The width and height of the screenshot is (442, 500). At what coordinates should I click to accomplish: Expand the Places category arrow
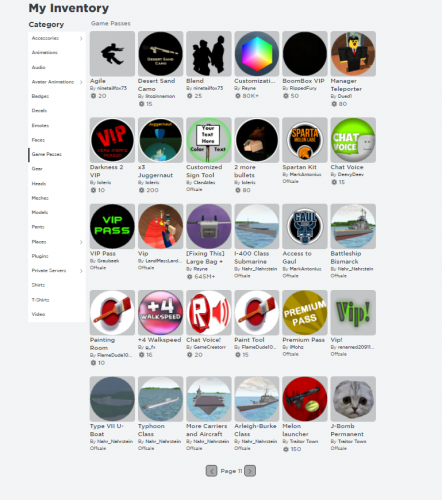click(81, 242)
